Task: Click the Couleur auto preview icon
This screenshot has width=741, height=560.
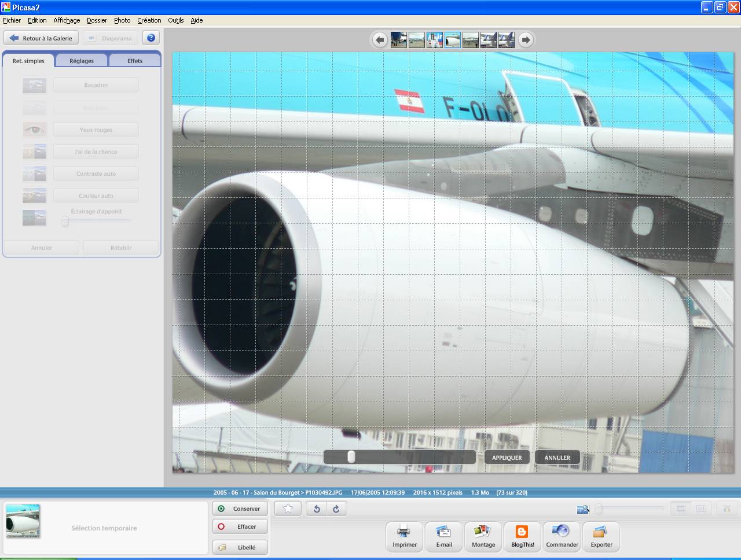Action: click(34, 196)
